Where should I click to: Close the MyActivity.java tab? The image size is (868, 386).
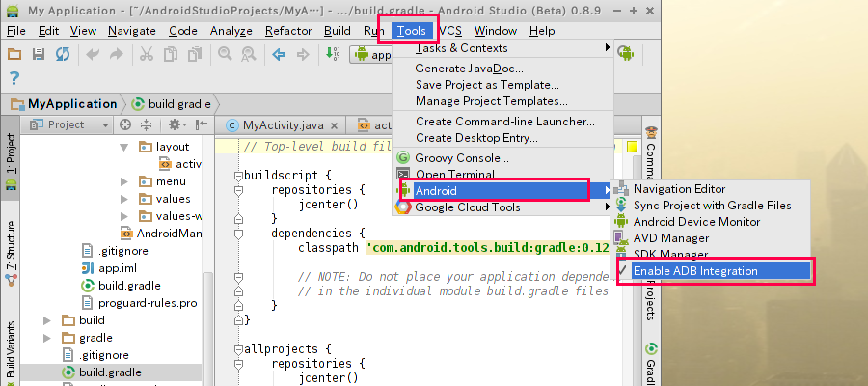334,125
